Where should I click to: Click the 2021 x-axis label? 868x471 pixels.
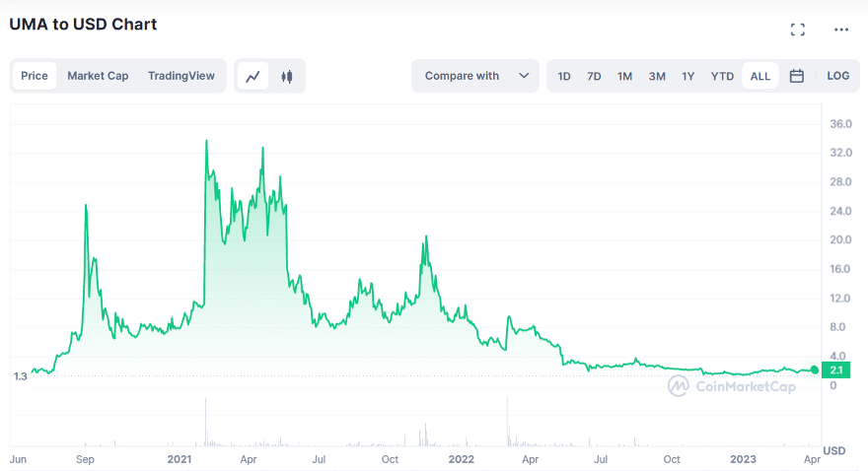point(180,459)
